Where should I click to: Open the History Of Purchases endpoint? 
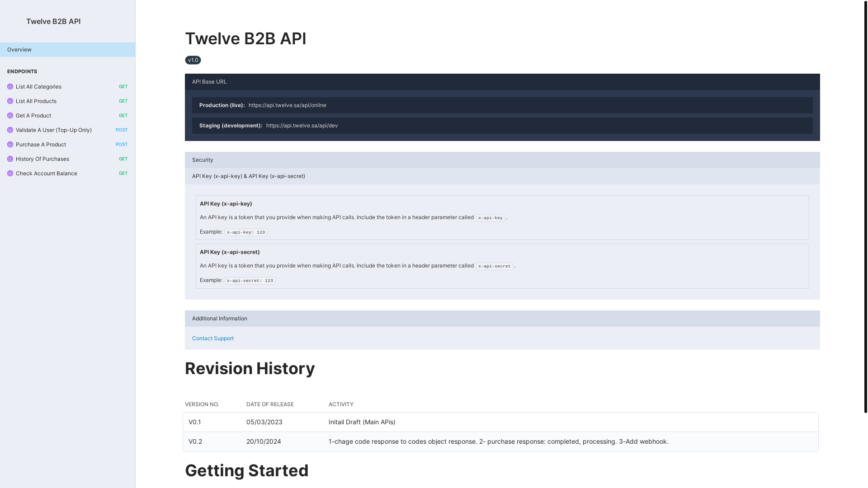67,159
